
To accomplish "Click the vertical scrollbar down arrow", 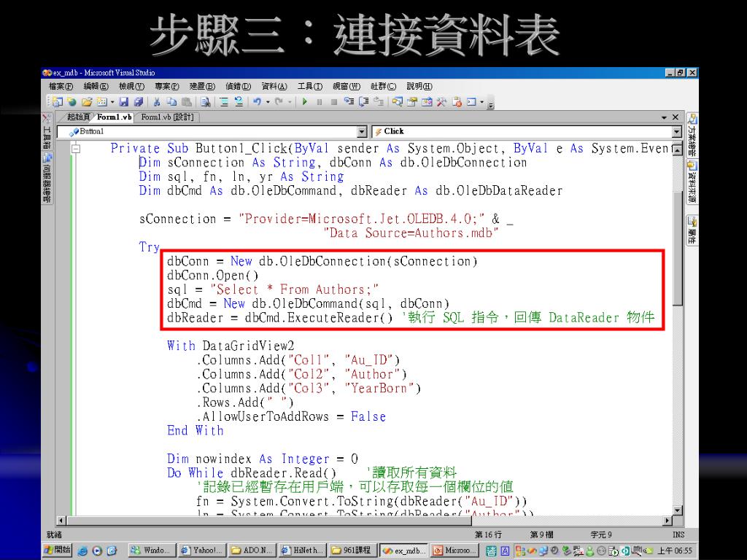I will pos(678,510).
